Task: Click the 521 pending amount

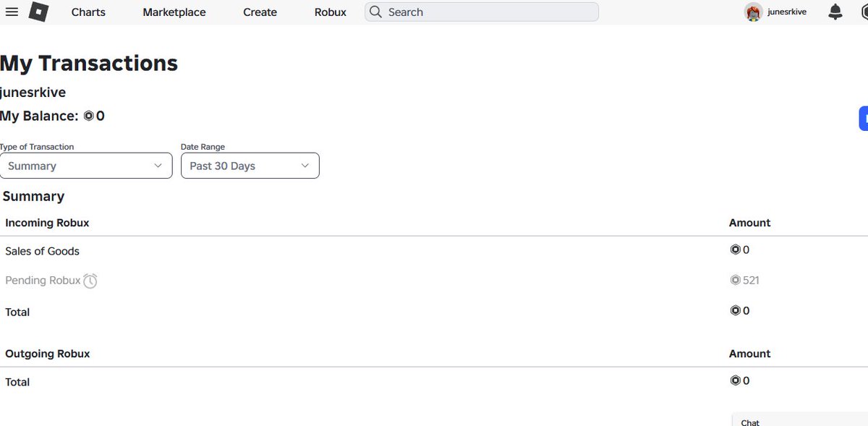Action: [751, 281]
